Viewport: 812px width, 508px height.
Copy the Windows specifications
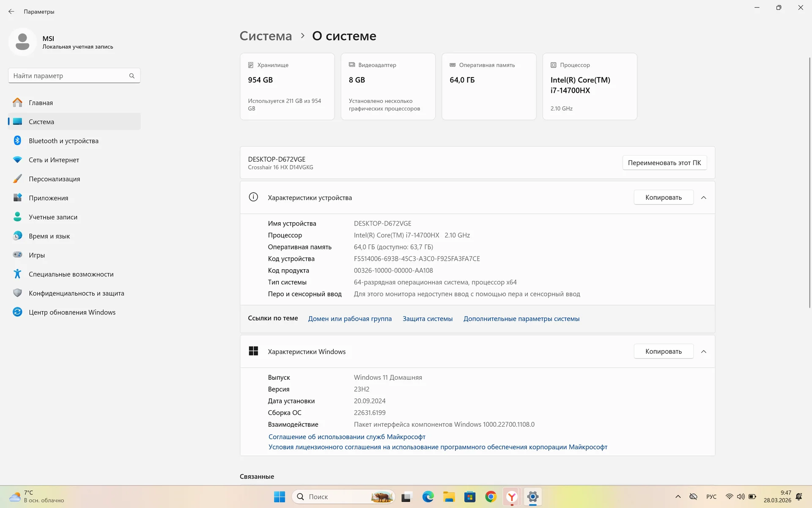(664, 352)
